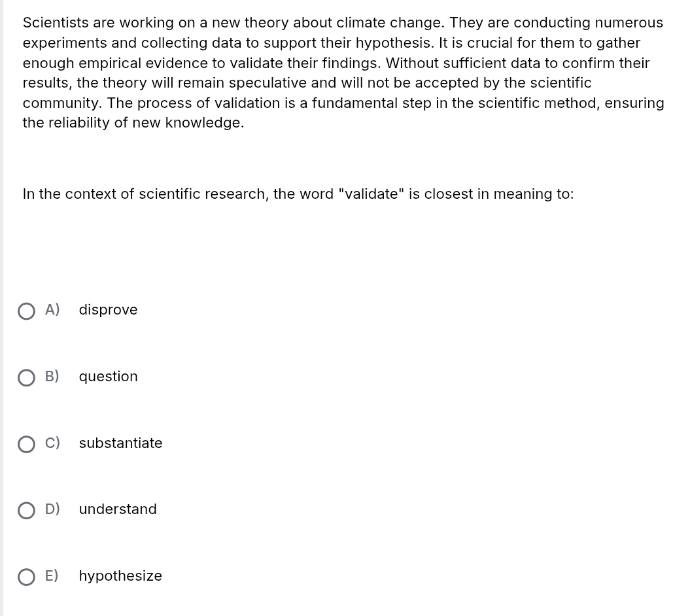Click the "E)" option letter label
The image size is (673, 616).
pyautogui.click(x=52, y=576)
